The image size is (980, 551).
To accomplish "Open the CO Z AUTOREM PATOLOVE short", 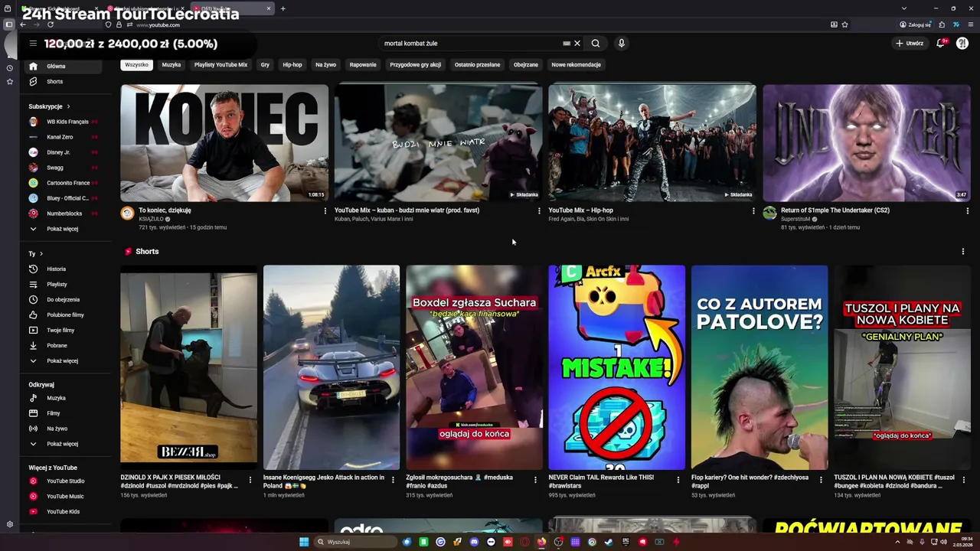I will (x=759, y=367).
